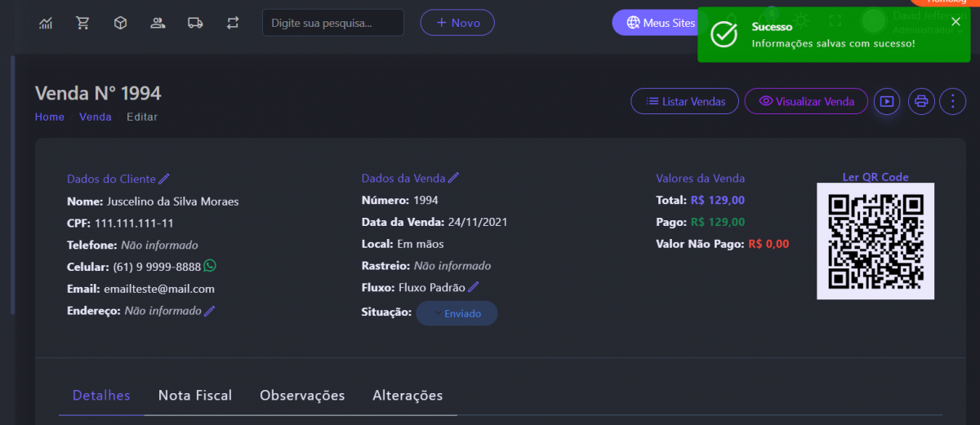Click the repeat arrows icon
980x425 pixels.
[234, 23]
